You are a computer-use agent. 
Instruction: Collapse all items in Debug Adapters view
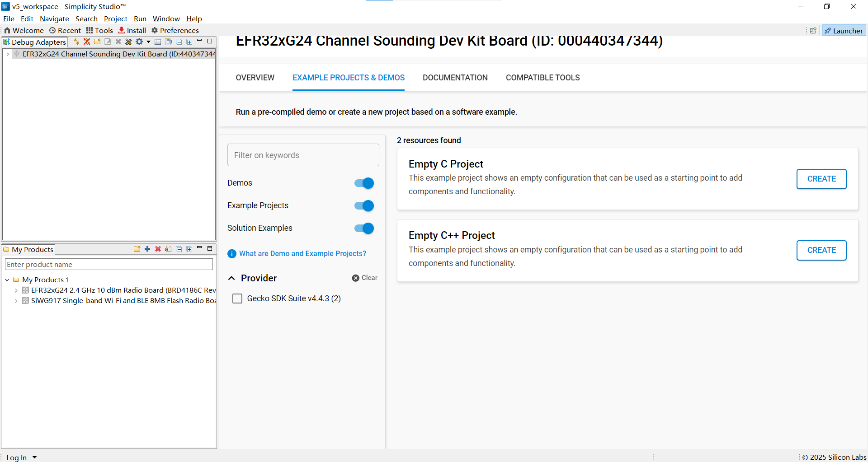(179, 42)
